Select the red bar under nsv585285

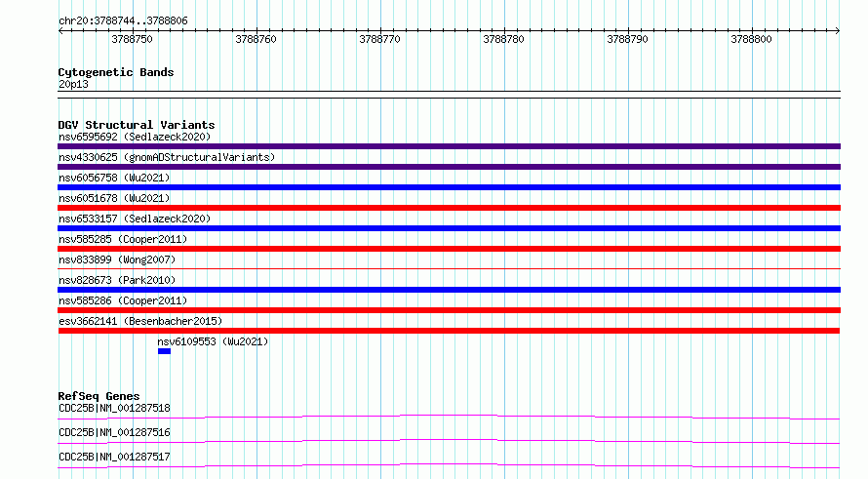tap(449, 249)
